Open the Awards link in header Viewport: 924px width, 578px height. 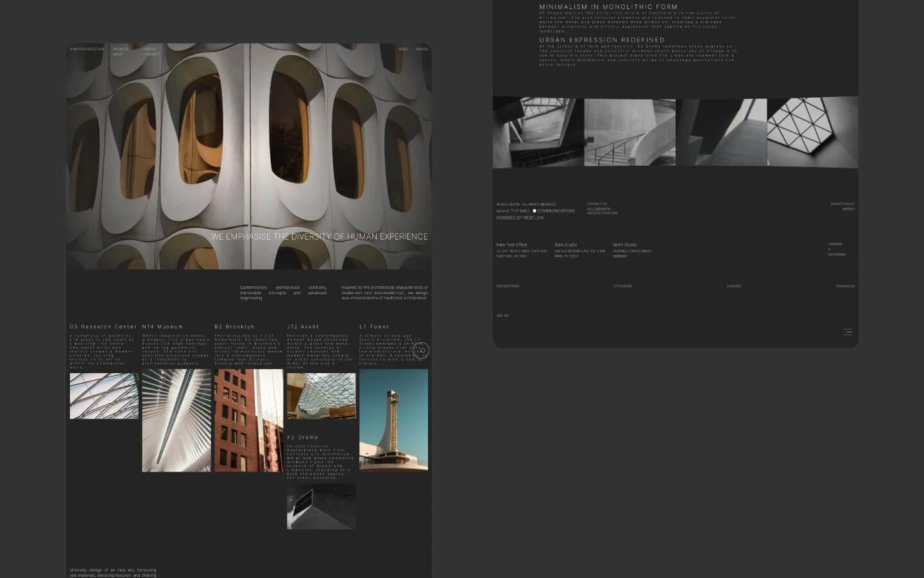pos(422,49)
